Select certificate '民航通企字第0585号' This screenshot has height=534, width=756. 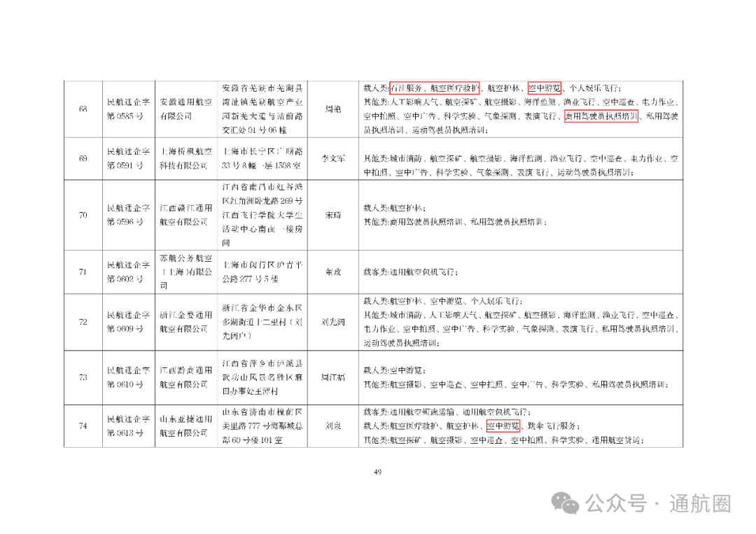click(128, 109)
